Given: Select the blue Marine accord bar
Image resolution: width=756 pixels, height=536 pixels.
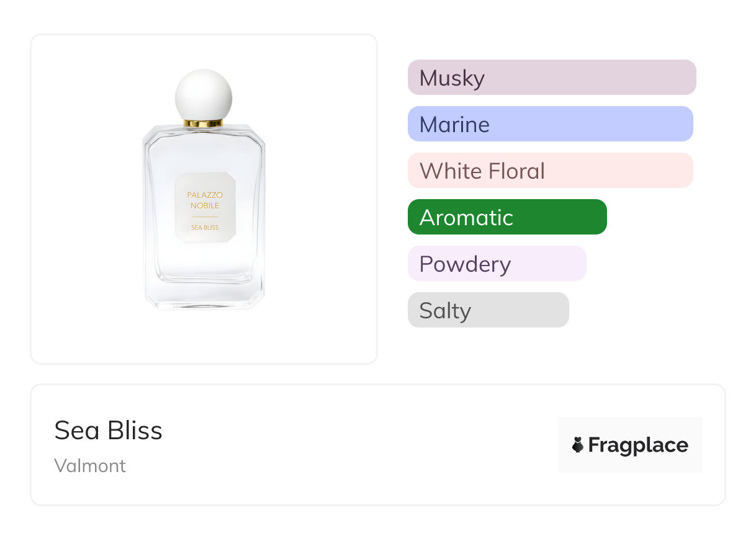Looking at the screenshot, I should (550, 124).
